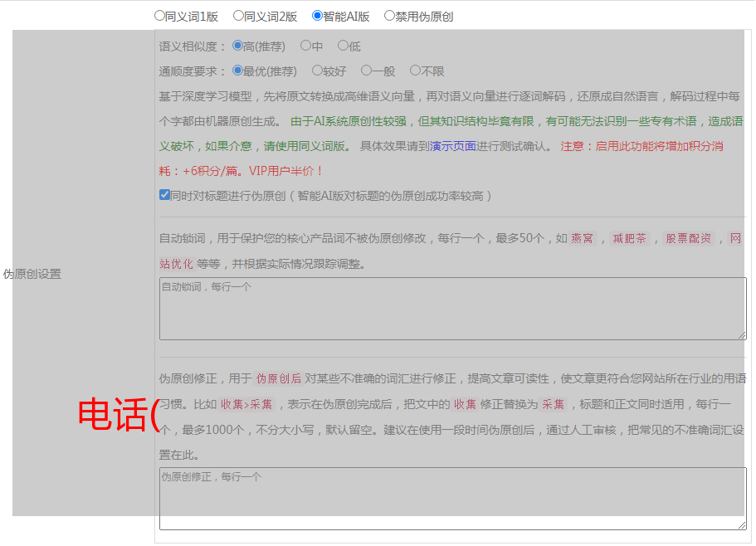Set 语义相似度 to 高(推荐)
756x546 pixels.
[x=237, y=46]
